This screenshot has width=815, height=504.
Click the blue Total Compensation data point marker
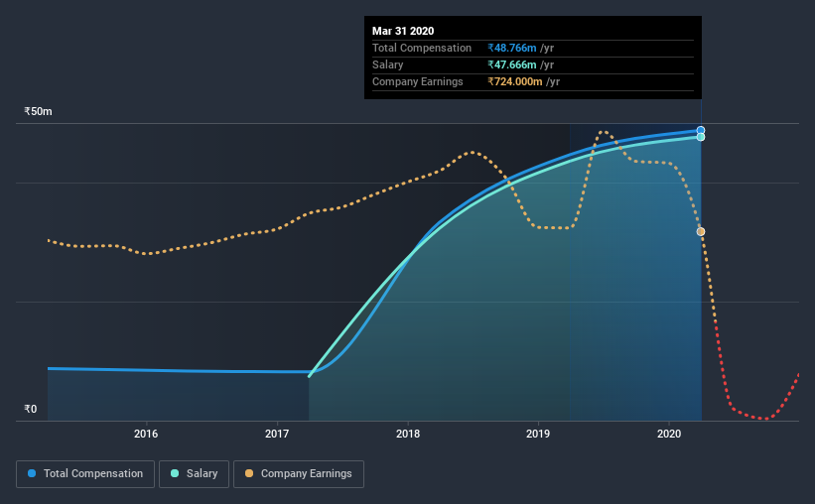(x=701, y=130)
